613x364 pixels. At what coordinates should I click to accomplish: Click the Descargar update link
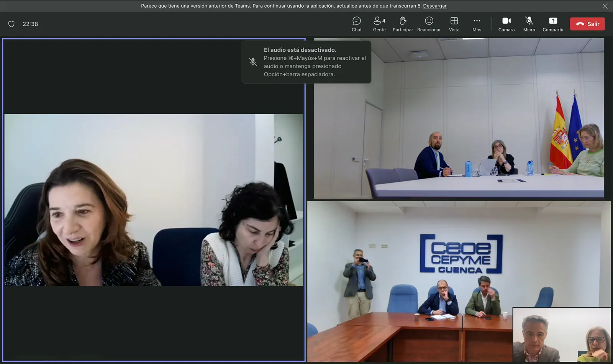434,6
